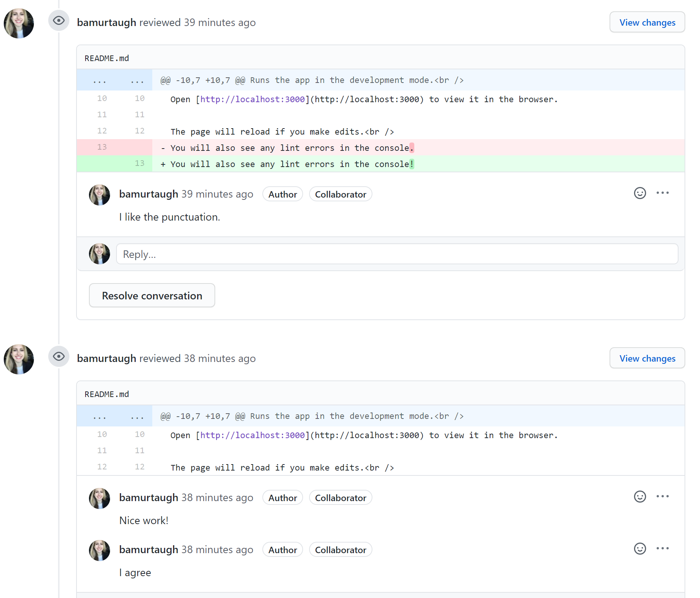Click the eye icon next to the second review
This screenshot has width=700, height=598.
59,357
